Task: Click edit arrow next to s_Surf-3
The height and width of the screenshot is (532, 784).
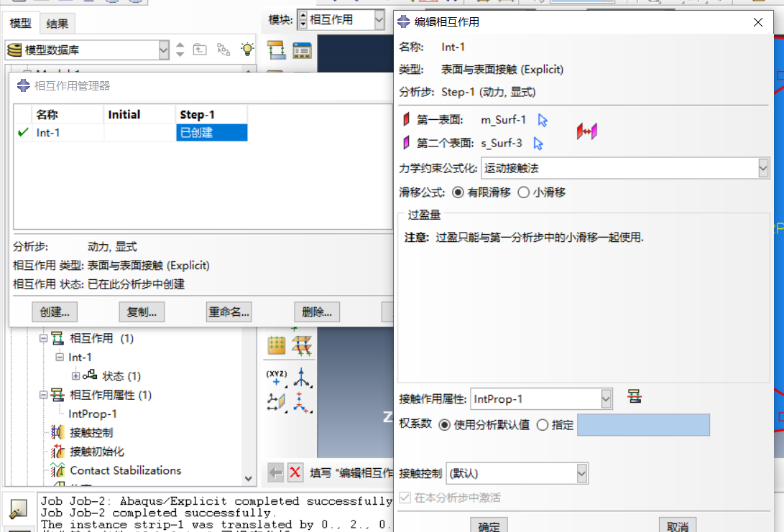Action: [x=538, y=144]
